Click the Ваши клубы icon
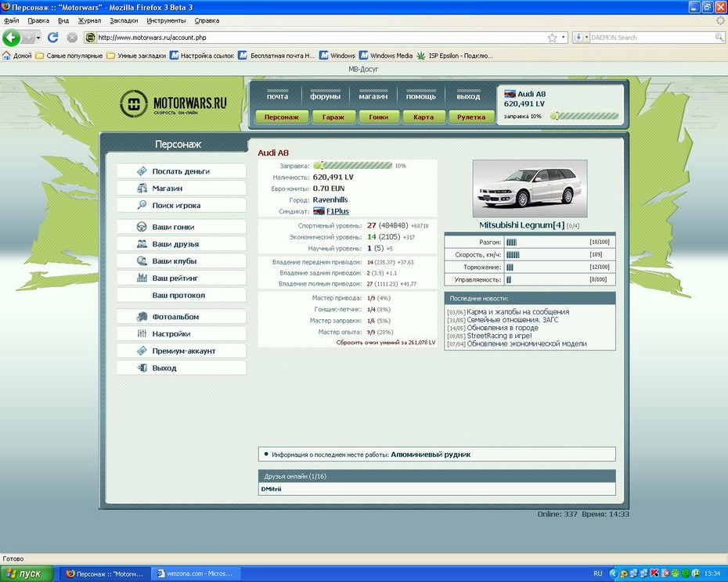The width and height of the screenshot is (728, 582). (x=142, y=260)
